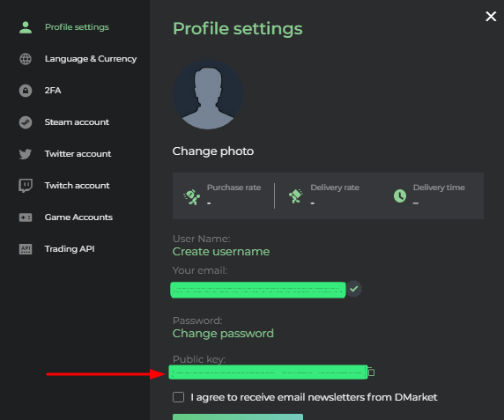Click the Profile settings person icon
The width and height of the screenshot is (504, 420).
[x=26, y=27]
